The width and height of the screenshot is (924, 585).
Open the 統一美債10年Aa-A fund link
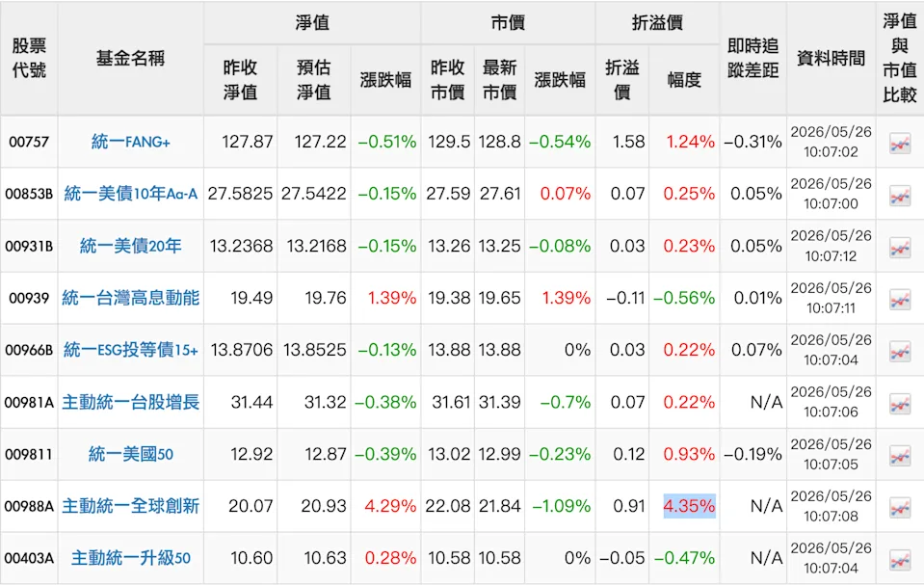point(131,194)
